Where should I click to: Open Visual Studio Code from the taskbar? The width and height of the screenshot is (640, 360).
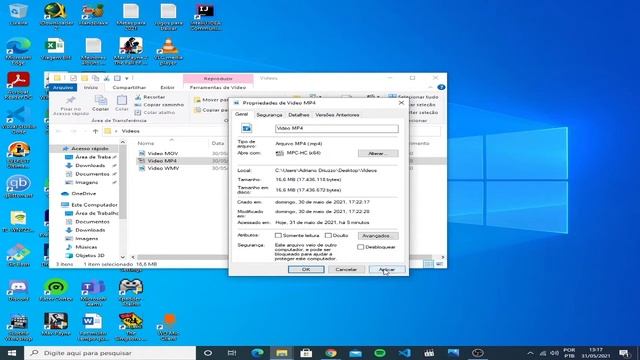tap(404, 353)
